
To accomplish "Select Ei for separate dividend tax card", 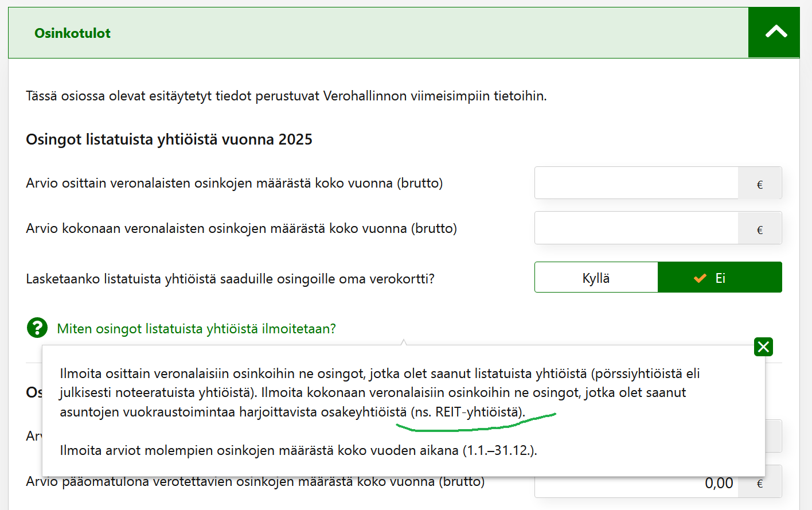I will pyautogui.click(x=720, y=278).
